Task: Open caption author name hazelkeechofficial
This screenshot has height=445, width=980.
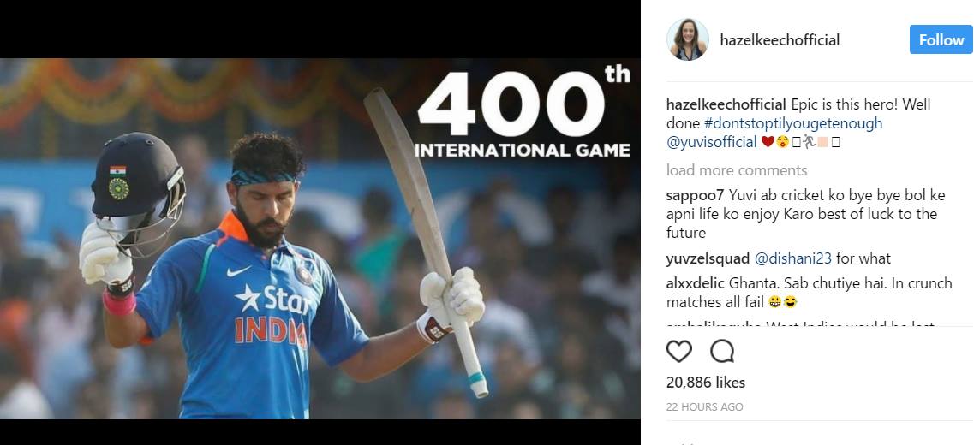Action: [x=726, y=104]
